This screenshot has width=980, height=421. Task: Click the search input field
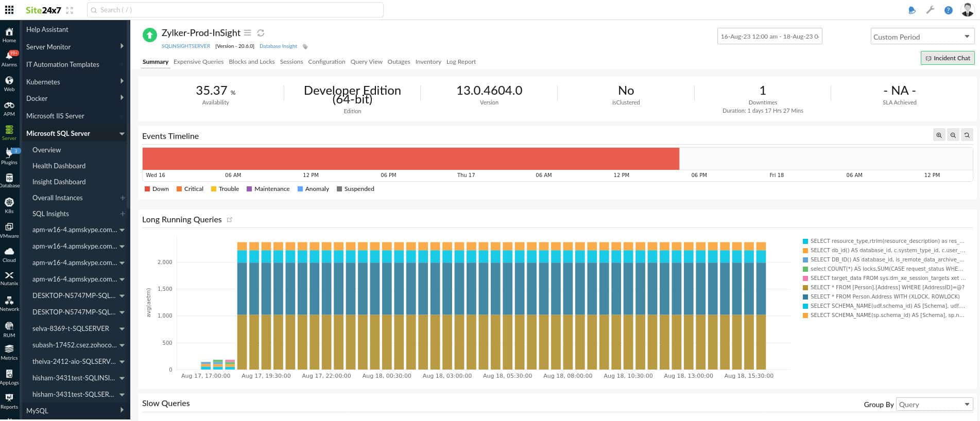coord(235,10)
